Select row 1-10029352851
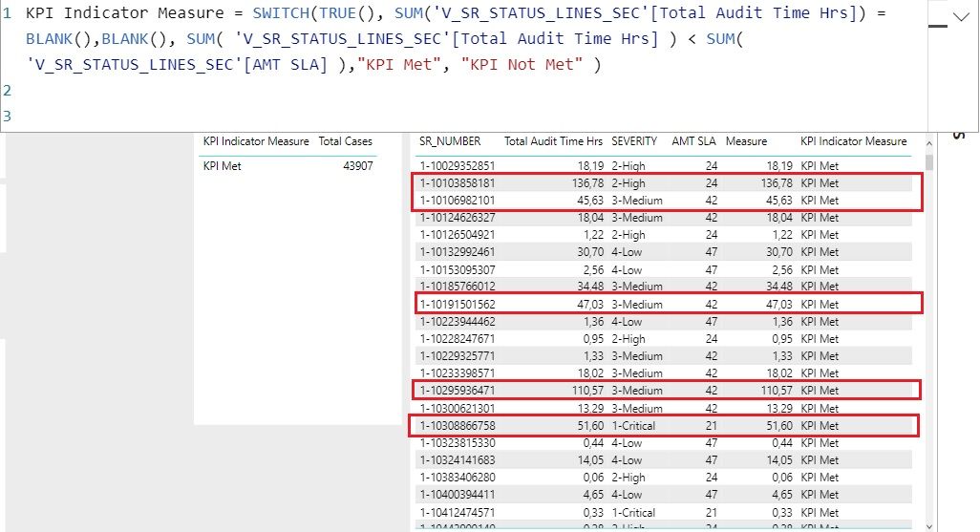 tap(664, 165)
